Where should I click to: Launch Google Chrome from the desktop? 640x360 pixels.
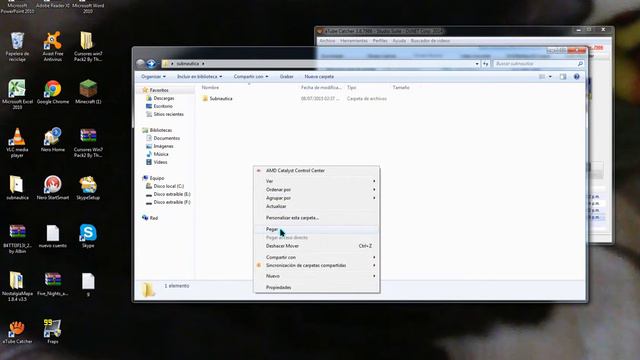[x=53, y=92]
